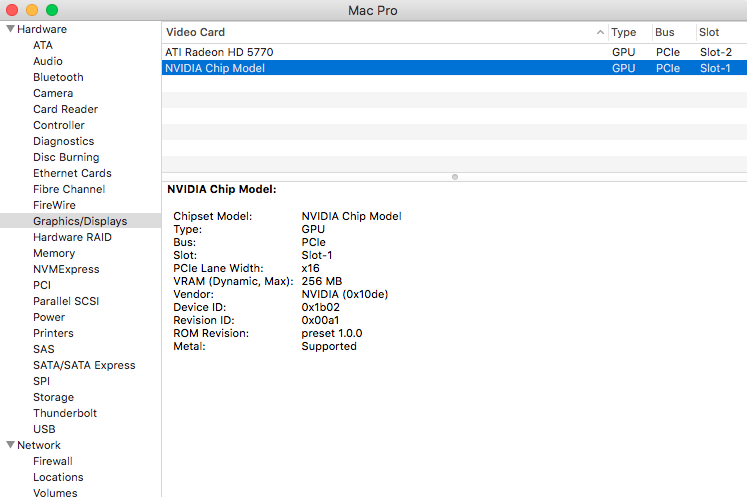The image size is (747, 497).
Task: Click the Revision ID value 0x00a1
Action: [320, 320]
